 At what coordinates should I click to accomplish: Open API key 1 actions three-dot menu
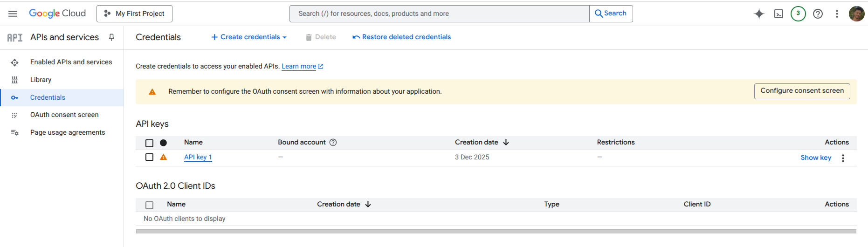pyautogui.click(x=843, y=158)
